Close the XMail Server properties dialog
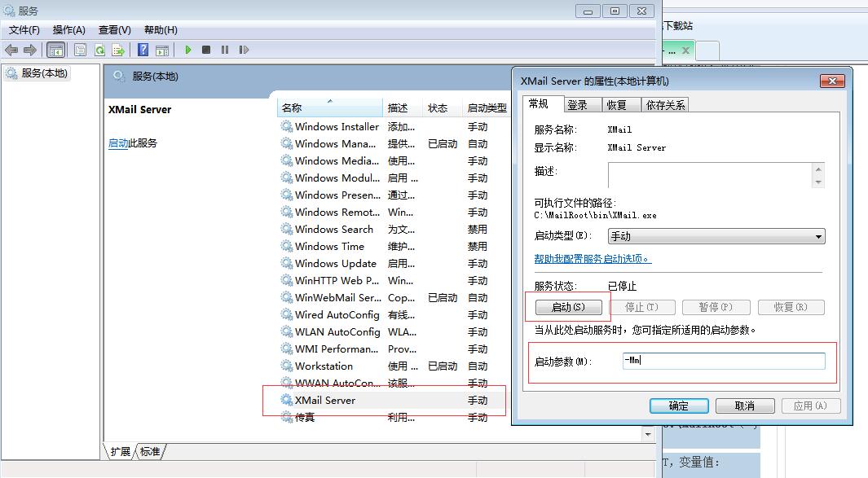The image size is (868, 478). (832, 81)
